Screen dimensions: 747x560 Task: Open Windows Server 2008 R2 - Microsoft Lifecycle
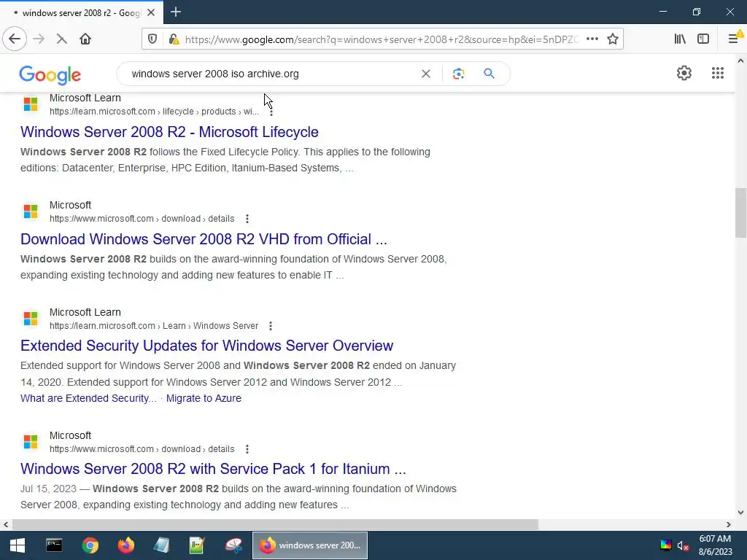[169, 132]
